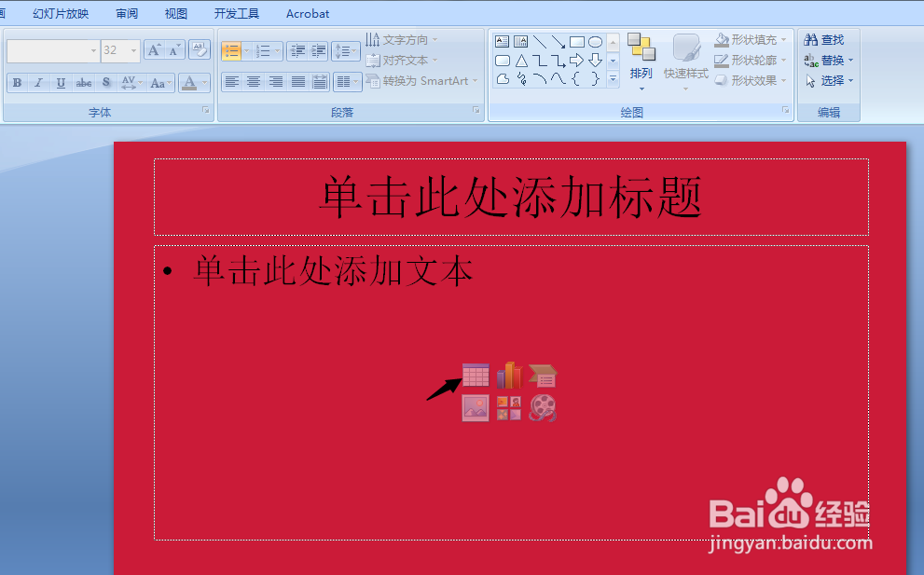Align text left in paragraph group
924x575 pixels.
click(x=232, y=82)
